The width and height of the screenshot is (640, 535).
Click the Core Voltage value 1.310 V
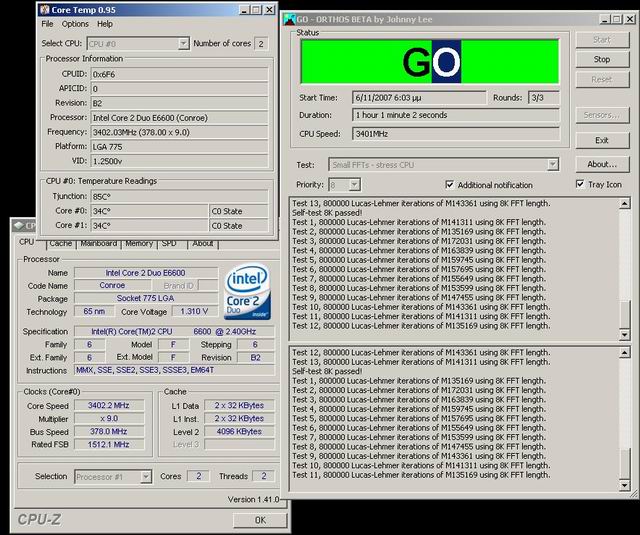[x=195, y=312]
